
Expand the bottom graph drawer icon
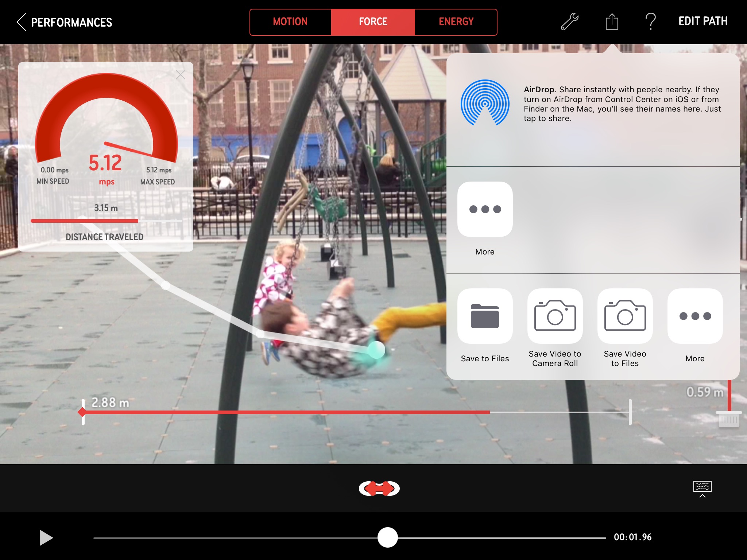[x=702, y=489]
